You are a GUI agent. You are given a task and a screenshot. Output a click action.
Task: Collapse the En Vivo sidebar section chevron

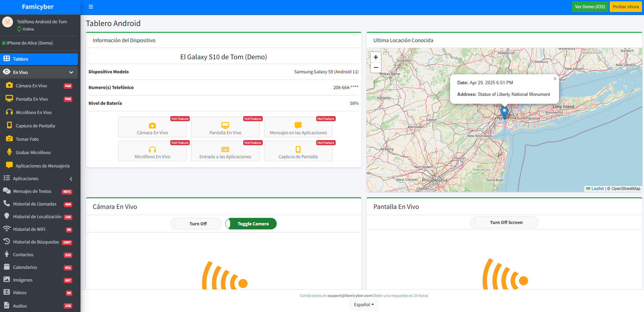coord(71,73)
